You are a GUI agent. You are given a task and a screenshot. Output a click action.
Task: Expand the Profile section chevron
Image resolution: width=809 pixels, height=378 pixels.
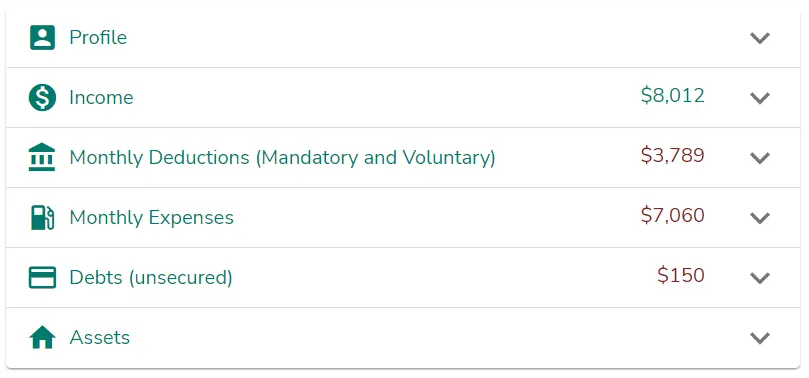point(759,38)
